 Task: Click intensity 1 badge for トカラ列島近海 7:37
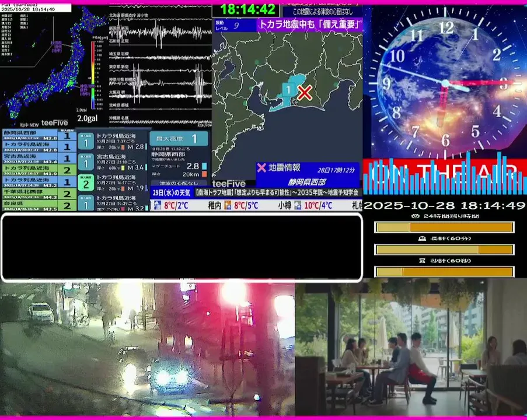click(86, 141)
